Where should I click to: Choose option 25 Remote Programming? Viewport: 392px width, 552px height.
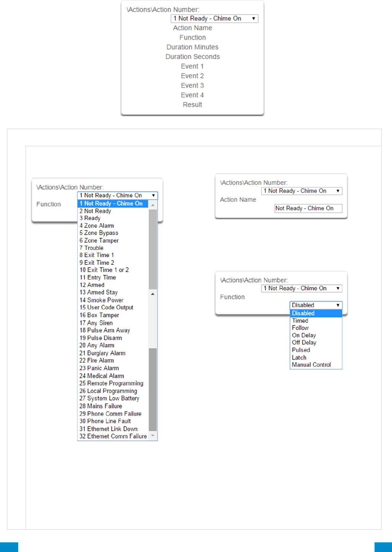(113, 383)
